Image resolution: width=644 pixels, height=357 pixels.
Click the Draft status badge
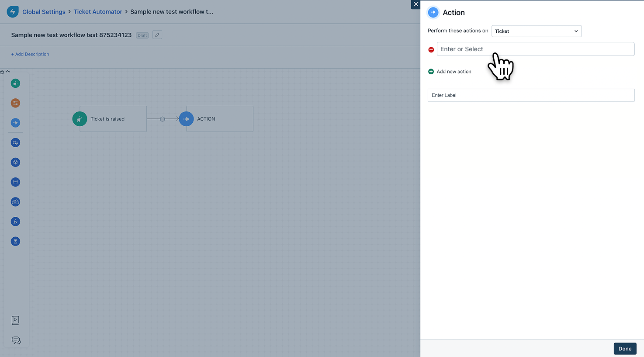tap(142, 35)
